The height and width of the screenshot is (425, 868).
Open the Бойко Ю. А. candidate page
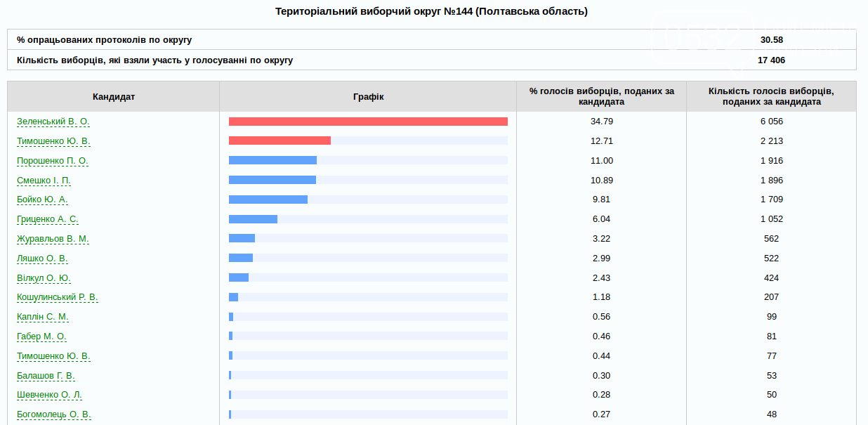(x=42, y=200)
